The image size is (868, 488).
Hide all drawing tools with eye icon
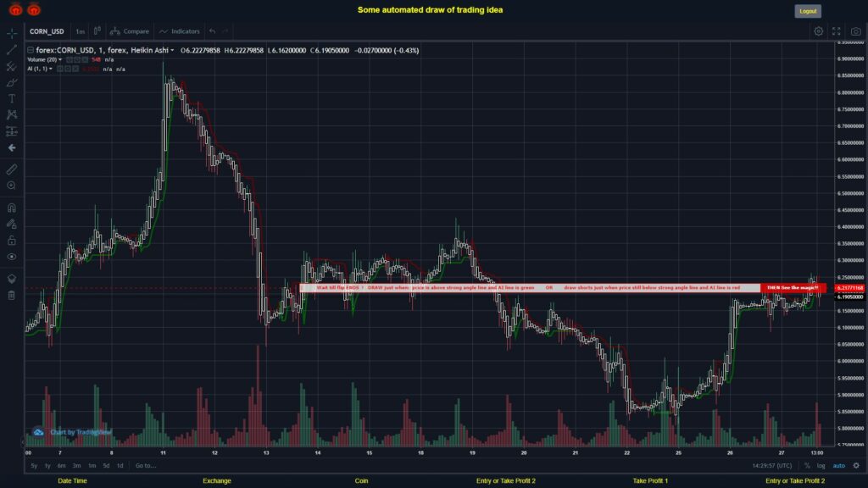tap(12, 257)
